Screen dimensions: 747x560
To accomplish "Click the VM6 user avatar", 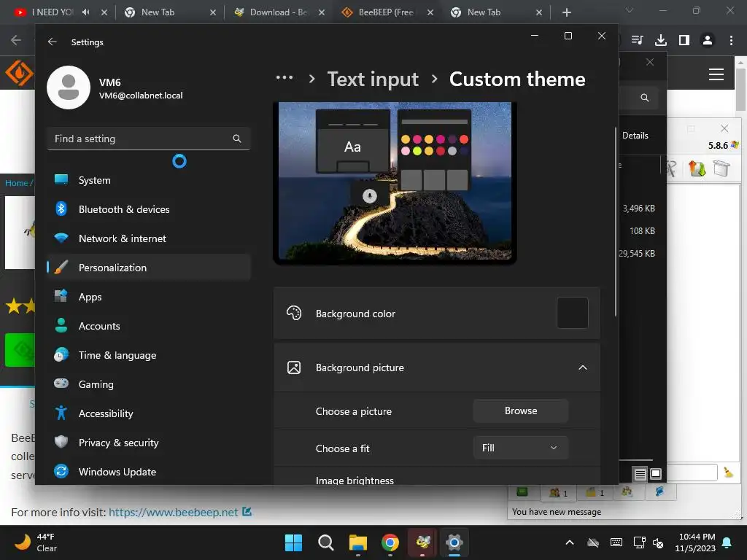I will pos(69,87).
